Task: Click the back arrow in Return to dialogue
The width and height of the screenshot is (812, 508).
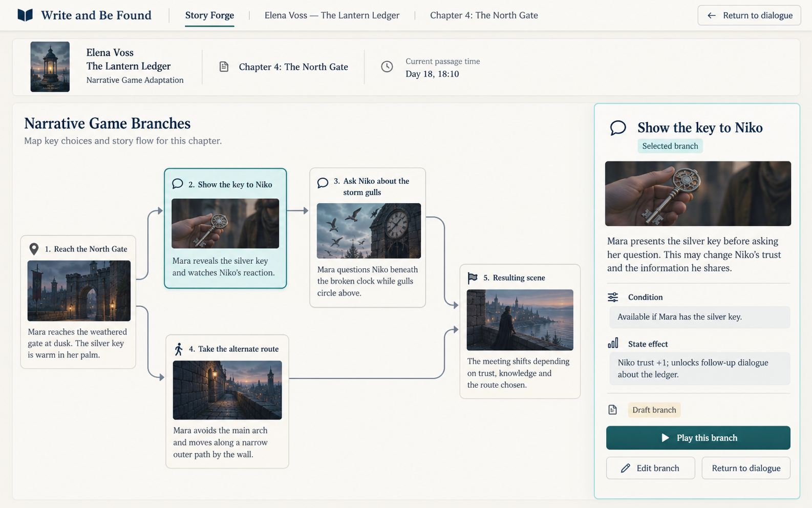Action: (x=712, y=15)
